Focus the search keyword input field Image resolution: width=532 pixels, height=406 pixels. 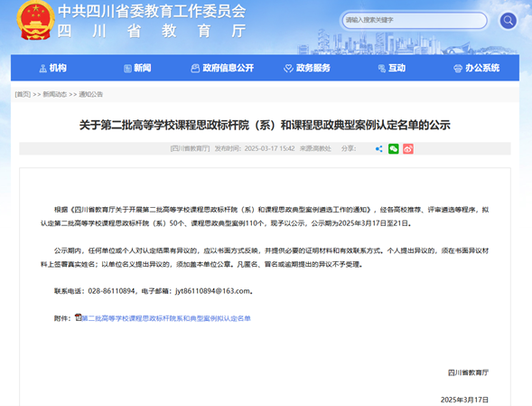tap(415, 21)
